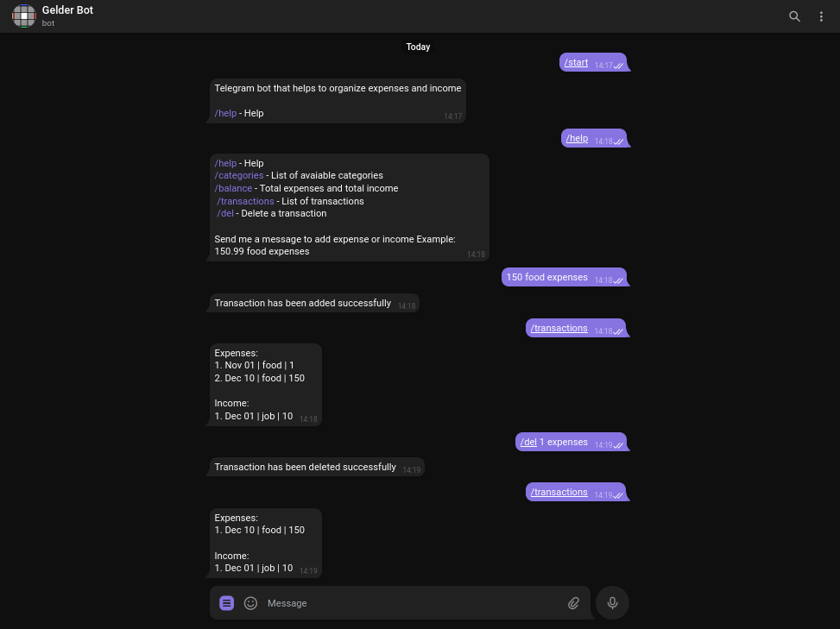Open search in the chat header
The width and height of the screenshot is (840, 629).
[794, 16]
